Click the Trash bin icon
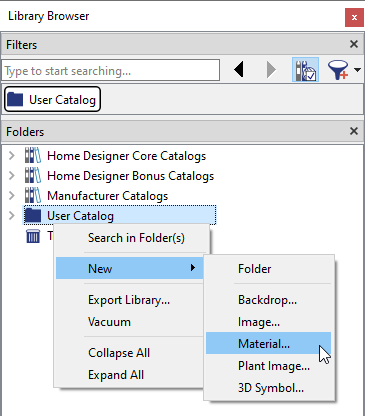 (x=33, y=236)
